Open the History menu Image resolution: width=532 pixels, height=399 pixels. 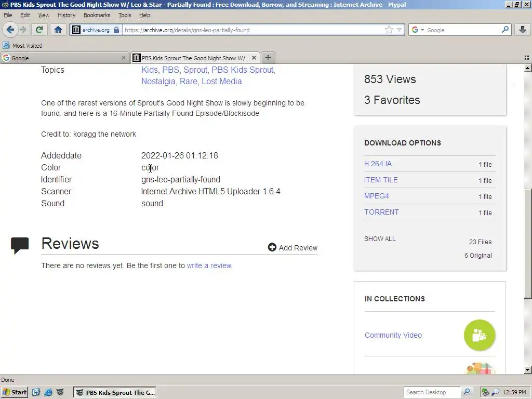click(66, 15)
